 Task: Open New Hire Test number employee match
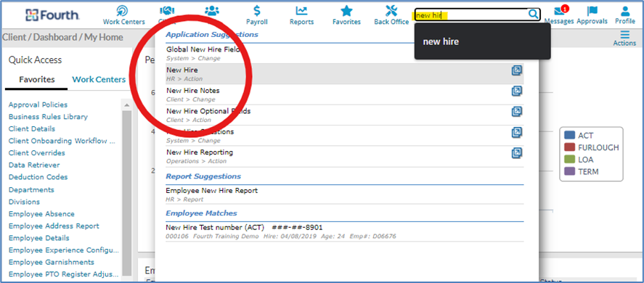click(345, 231)
